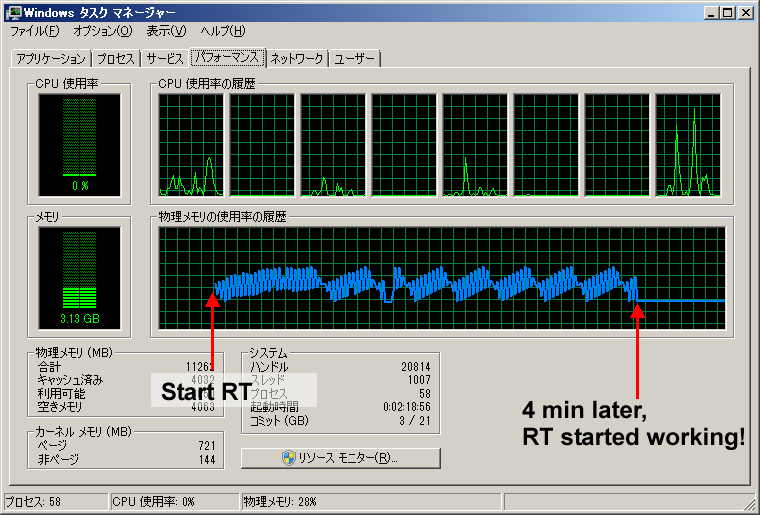Image resolution: width=760 pixels, height=515 pixels.
Task: Click the 起動時間 value 0:02:18:56
Action: click(x=407, y=407)
